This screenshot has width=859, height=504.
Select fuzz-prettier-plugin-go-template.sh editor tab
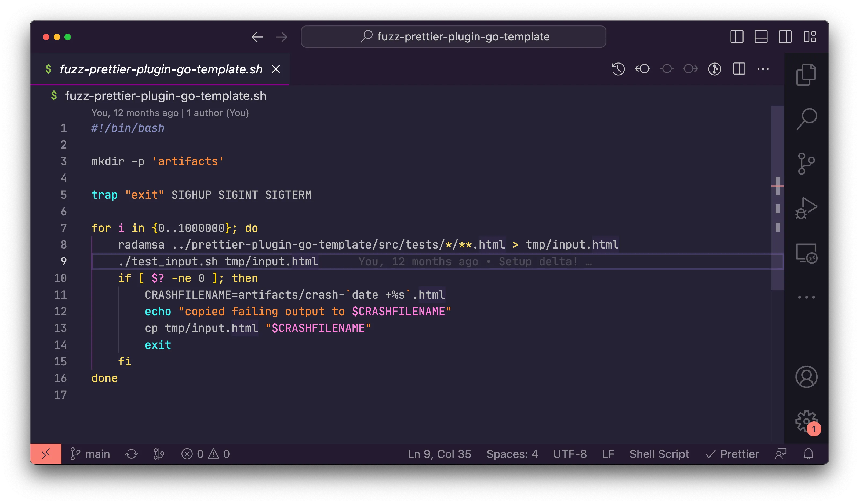(161, 69)
